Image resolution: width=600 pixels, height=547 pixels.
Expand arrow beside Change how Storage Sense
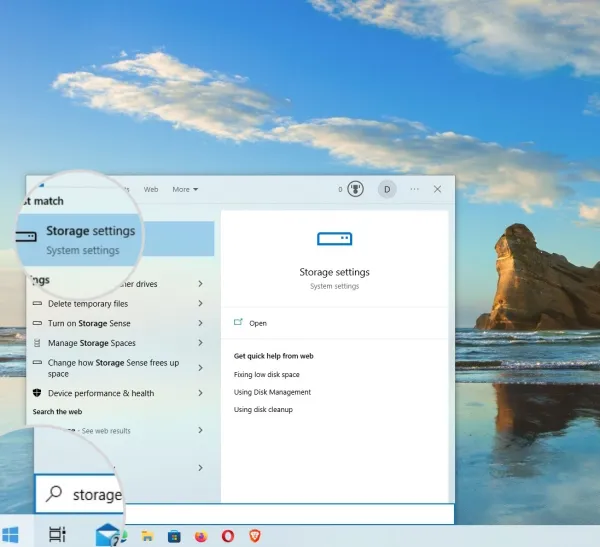coord(201,368)
